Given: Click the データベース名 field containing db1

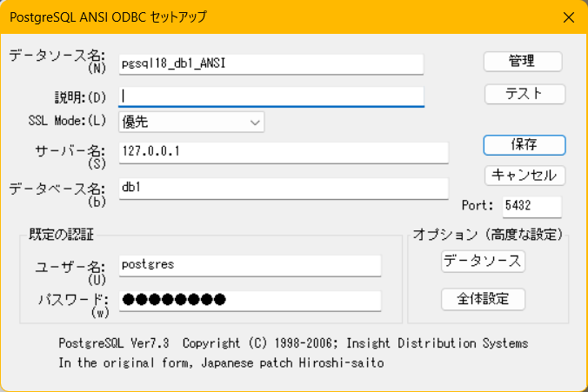Looking at the screenshot, I should [284, 188].
